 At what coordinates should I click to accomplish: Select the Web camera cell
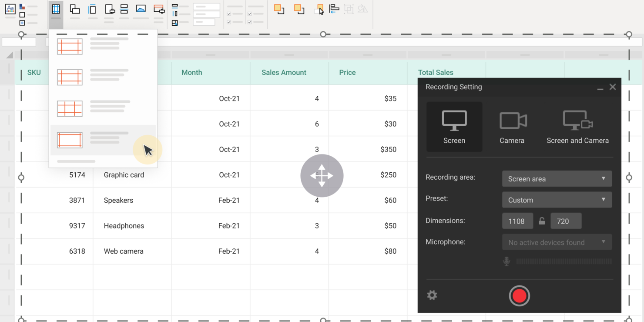pos(132,251)
